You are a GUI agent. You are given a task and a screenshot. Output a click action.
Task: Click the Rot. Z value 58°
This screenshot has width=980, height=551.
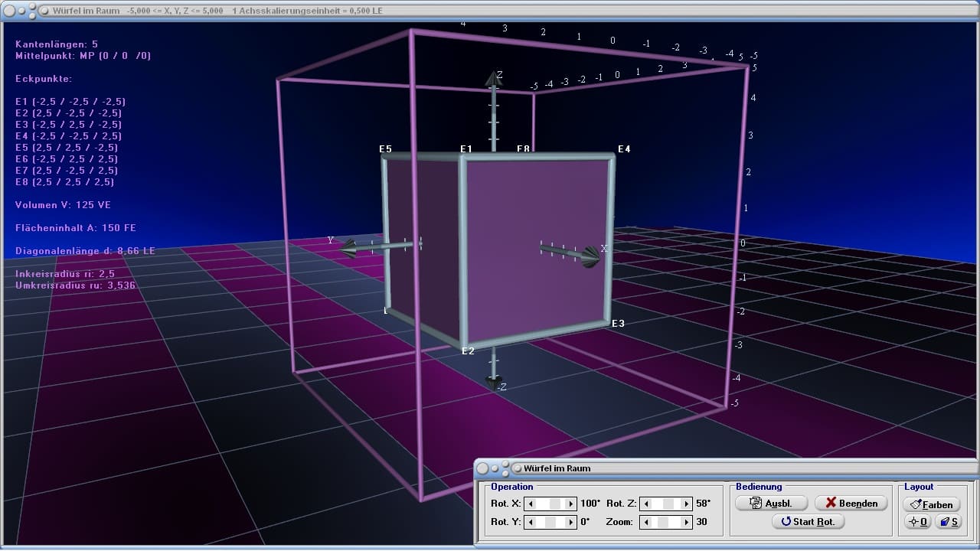(704, 504)
